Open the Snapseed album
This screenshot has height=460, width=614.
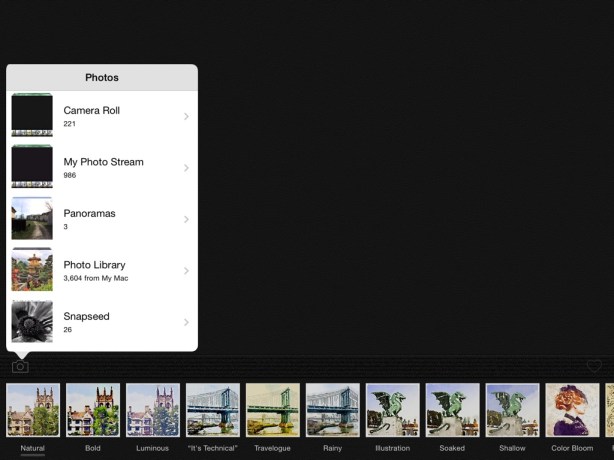(x=102, y=322)
